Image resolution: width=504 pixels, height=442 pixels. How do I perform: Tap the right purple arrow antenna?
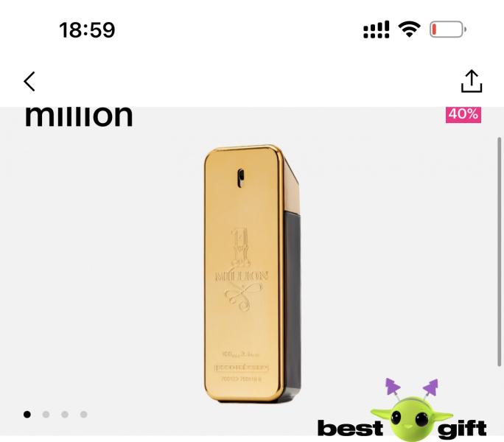(x=431, y=387)
